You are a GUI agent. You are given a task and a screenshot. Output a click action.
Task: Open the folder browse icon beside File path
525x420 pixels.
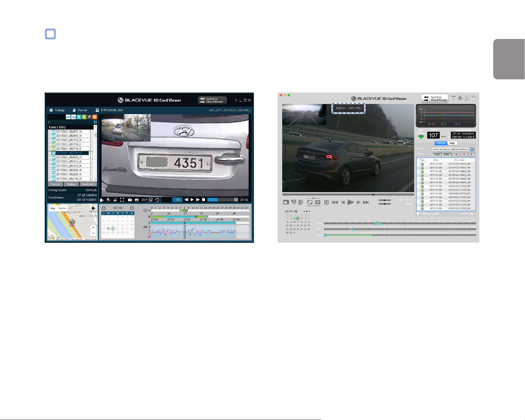472,149
